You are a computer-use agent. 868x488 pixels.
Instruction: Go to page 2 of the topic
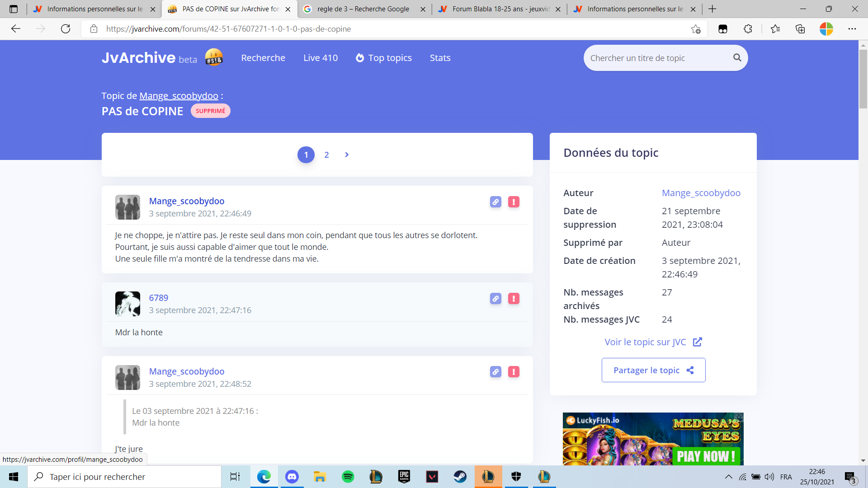tap(326, 155)
